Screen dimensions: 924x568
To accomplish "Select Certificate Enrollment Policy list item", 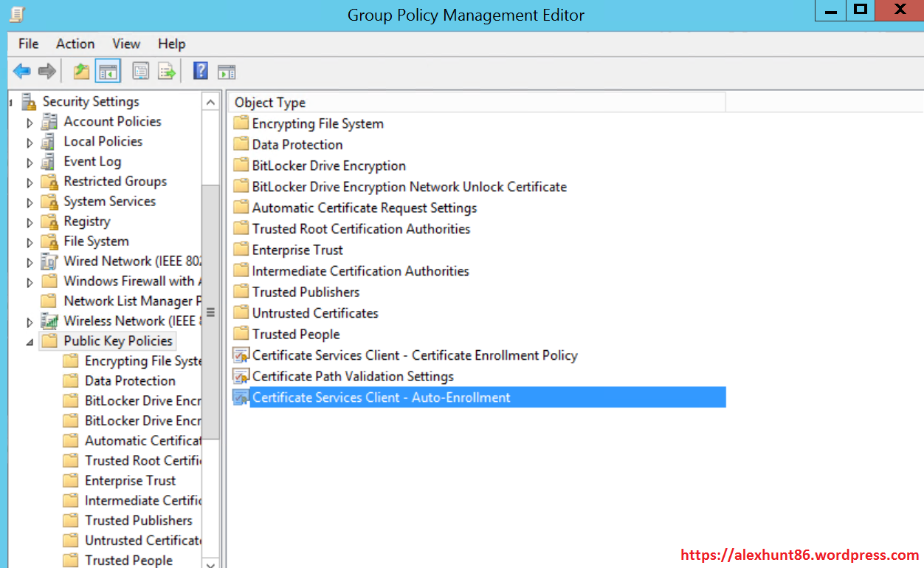I will tap(414, 355).
